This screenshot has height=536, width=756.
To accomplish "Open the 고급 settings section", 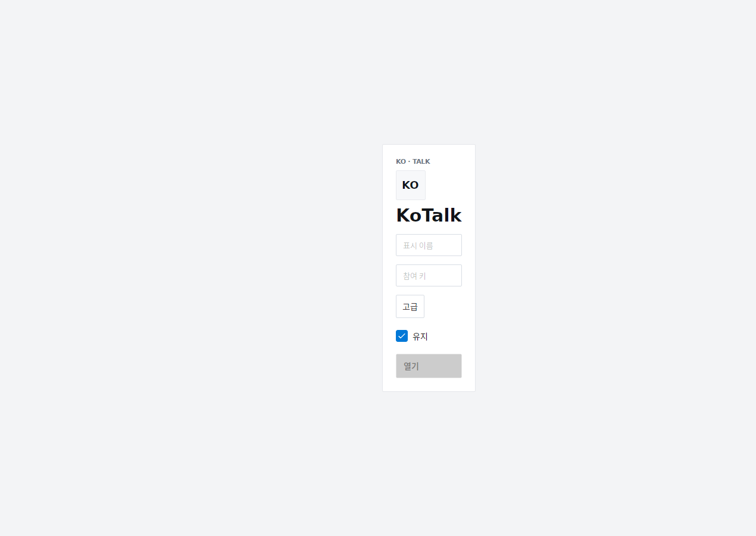I will pos(410,307).
